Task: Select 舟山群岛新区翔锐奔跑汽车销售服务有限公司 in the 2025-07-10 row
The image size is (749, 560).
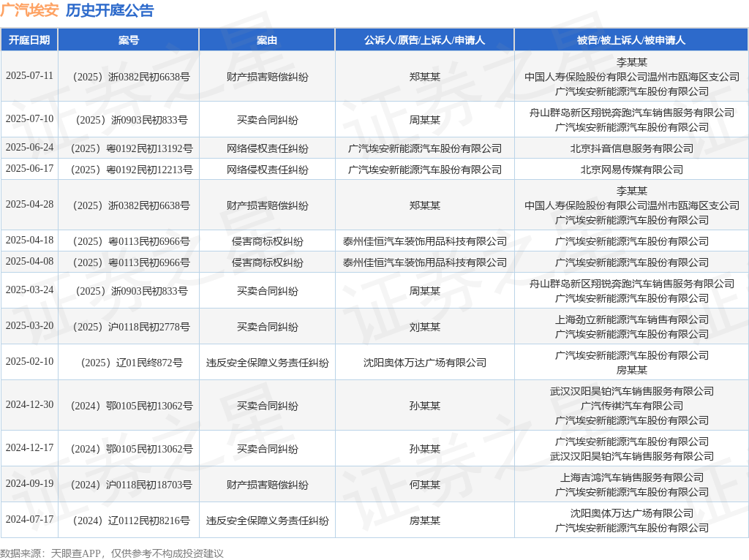Action: [x=631, y=113]
